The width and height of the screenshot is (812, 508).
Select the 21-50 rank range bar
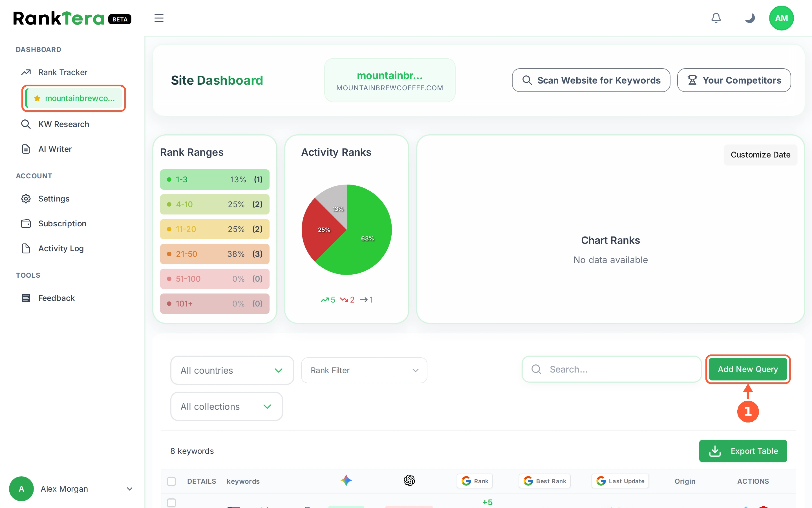click(215, 254)
